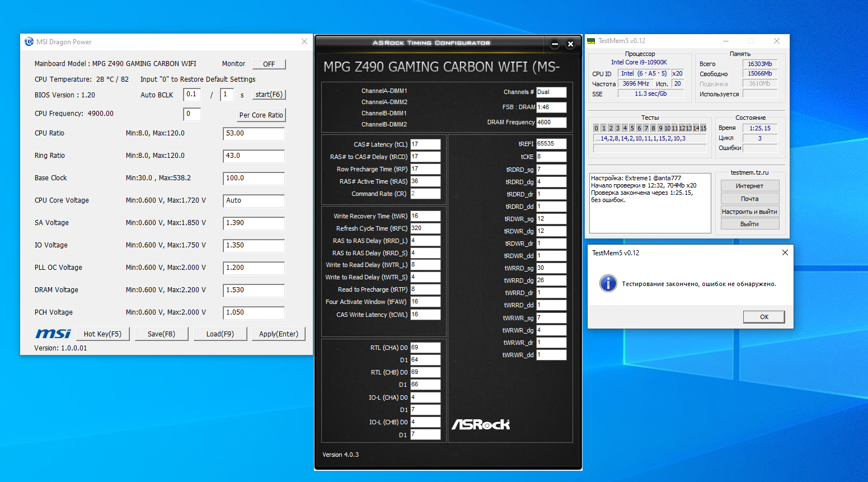This screenshot has height=482, width=868.
Task: Click the CAS Write Latency (tCWL) field
Action: pyautogui.click(x=425, y=315)
